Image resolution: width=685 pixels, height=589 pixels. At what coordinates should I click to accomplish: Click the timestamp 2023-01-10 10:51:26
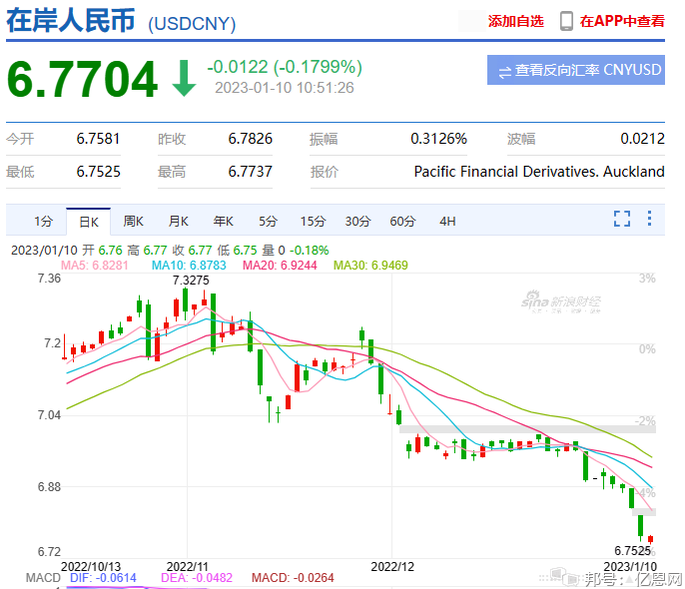click(x=284, y=88)
